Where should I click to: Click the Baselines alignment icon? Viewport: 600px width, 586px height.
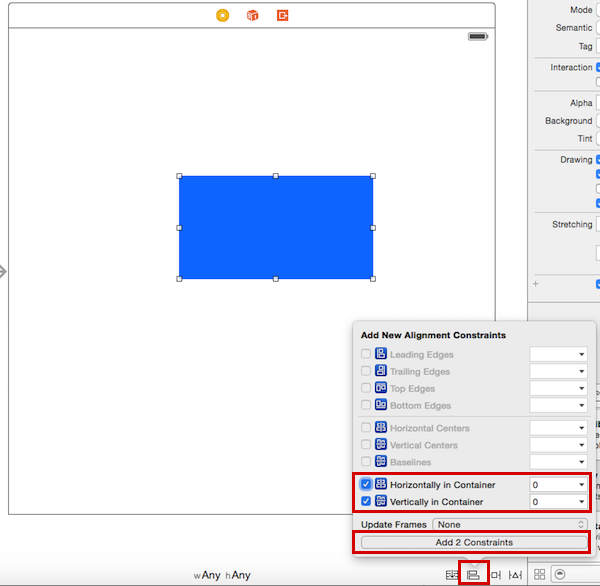click(x=381, y=461)
